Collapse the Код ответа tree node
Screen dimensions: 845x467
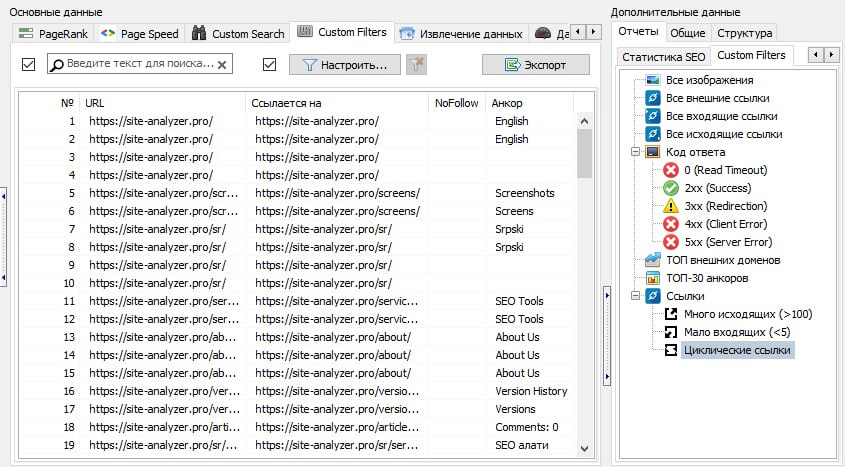pos(634,152)
